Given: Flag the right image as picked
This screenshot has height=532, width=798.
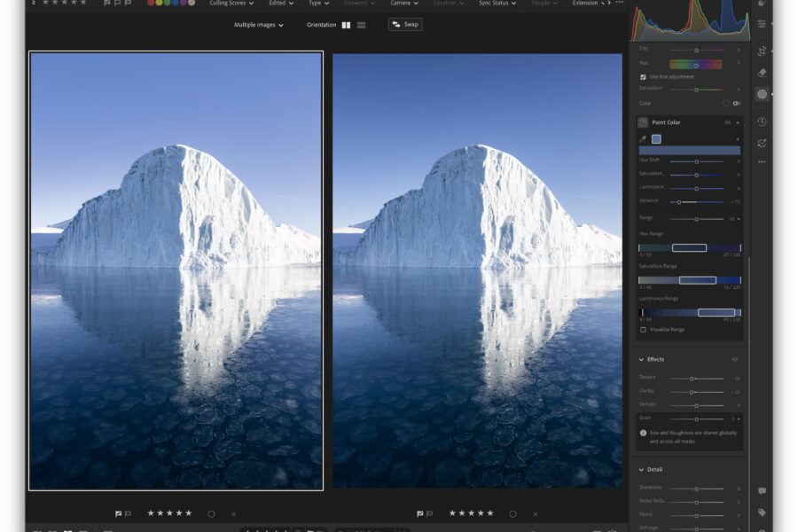Looking at the screenshot, I should click(420, 513).
